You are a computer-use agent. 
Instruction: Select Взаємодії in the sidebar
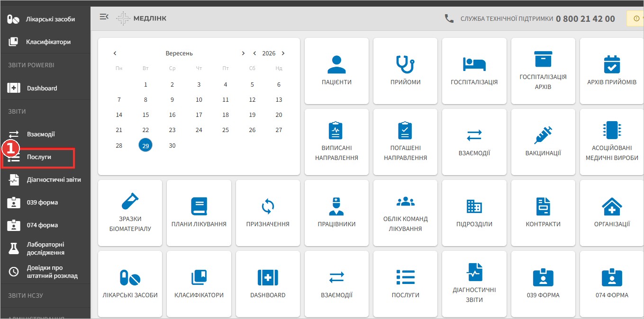point(45,134)
